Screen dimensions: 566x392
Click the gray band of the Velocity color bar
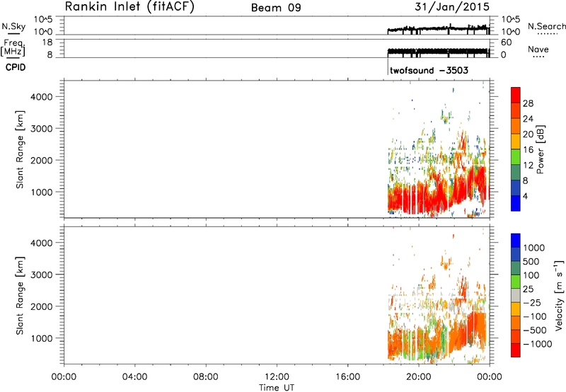(516, 295)
